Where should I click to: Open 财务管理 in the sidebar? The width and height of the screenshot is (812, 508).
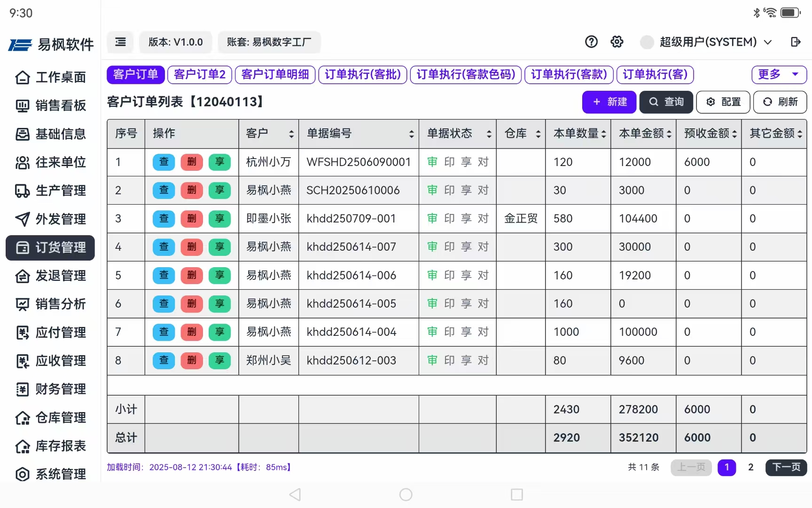tap(50, 389)
